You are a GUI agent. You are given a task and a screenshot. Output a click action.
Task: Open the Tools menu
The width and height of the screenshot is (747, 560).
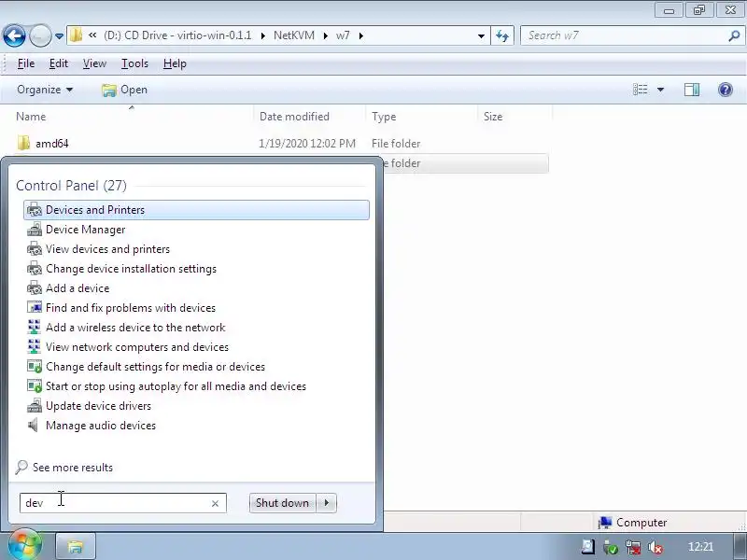coord(134,63)
